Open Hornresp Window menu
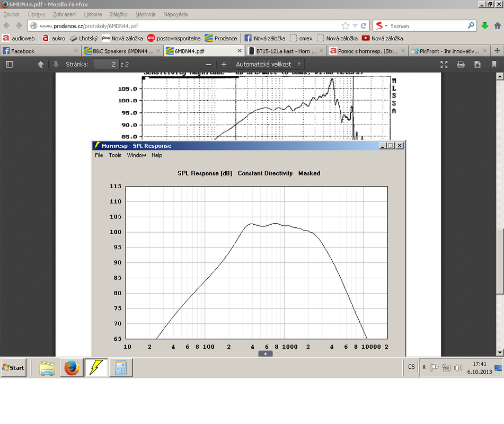This screenshot has width=504, height=424. tap(136, 155)
